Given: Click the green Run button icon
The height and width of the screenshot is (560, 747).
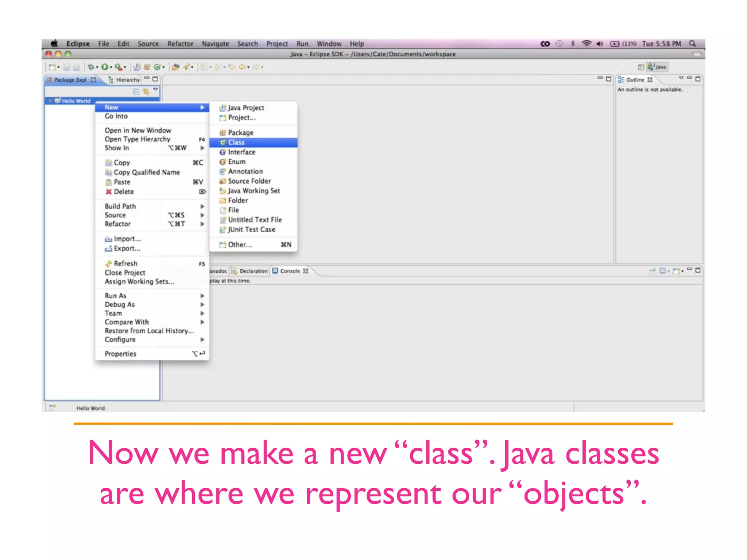Looking at the screenshot, I should [x=105, y=67].
